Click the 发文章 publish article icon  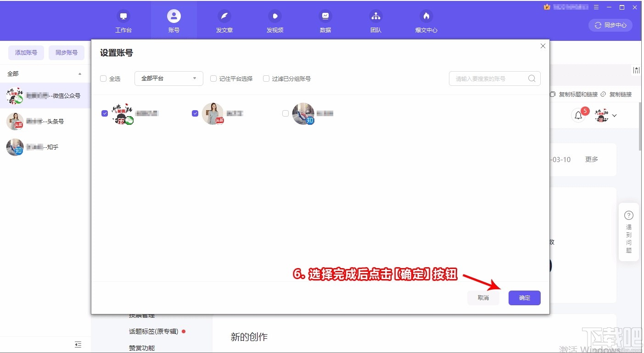point(224,20)
